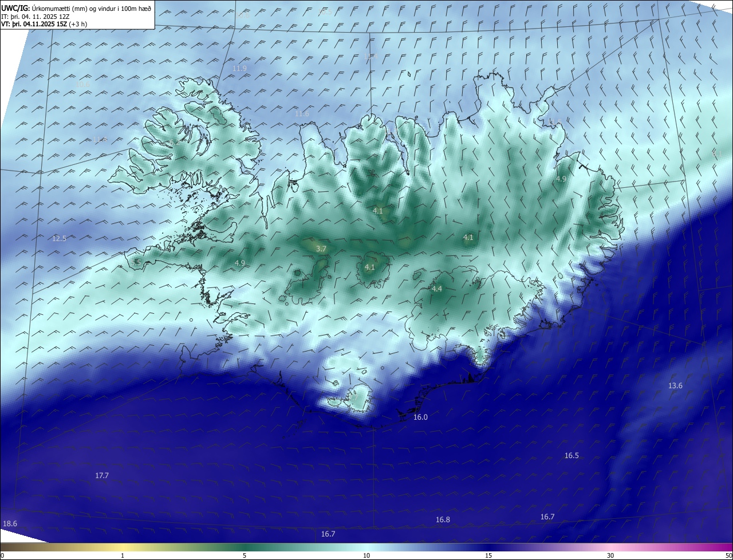Viewport: 733px width, 560px height.
Task: Click the 11.4 value west of the Westfjords
Action: (x=100, y=140)
